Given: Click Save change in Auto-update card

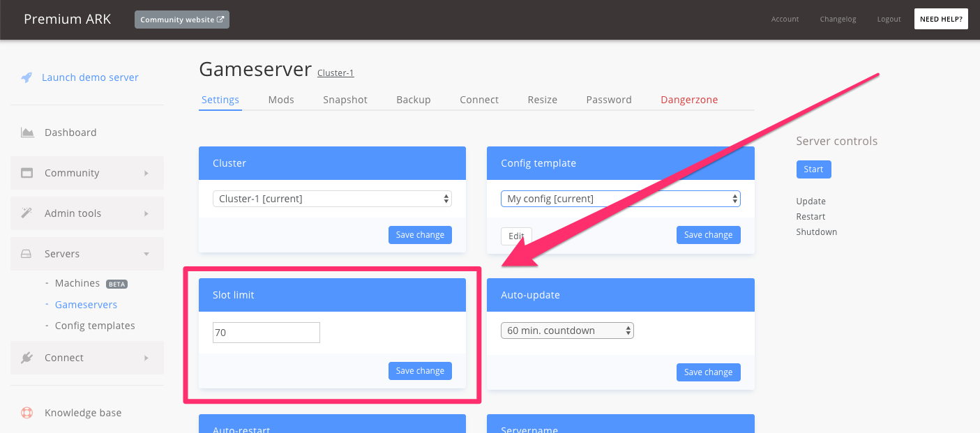Looking at the screenshot, I should 709,372.
